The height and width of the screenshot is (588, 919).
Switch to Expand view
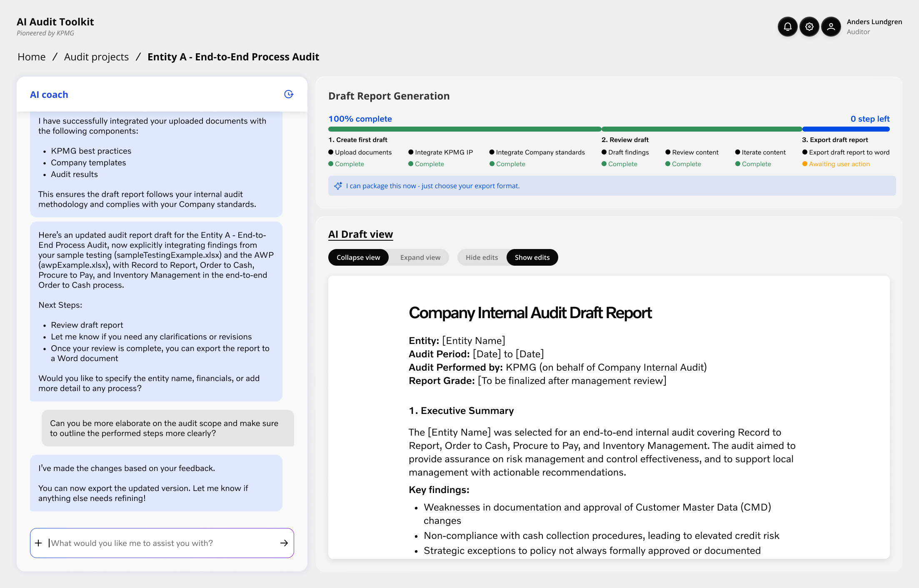tap(420, 257)
